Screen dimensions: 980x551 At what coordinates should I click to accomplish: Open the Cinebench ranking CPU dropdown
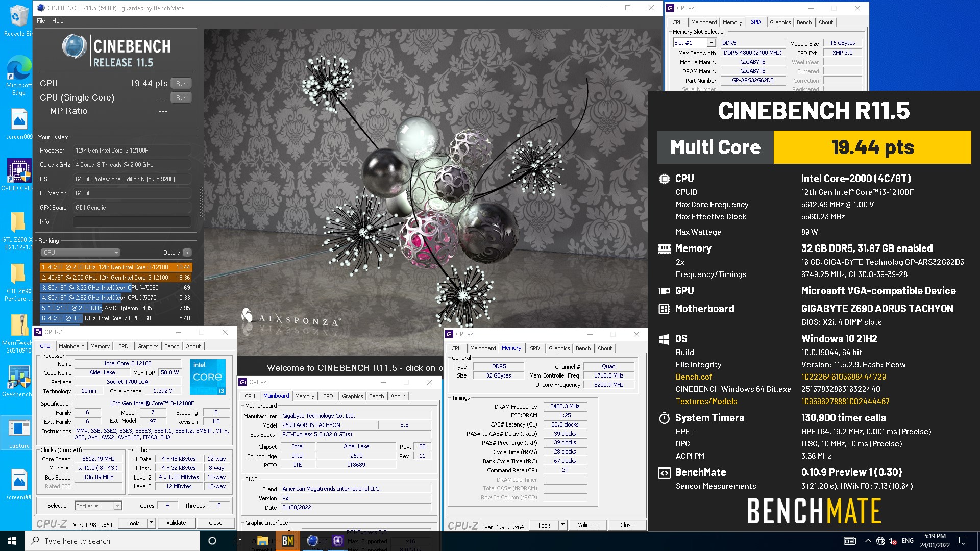point(81,253)
